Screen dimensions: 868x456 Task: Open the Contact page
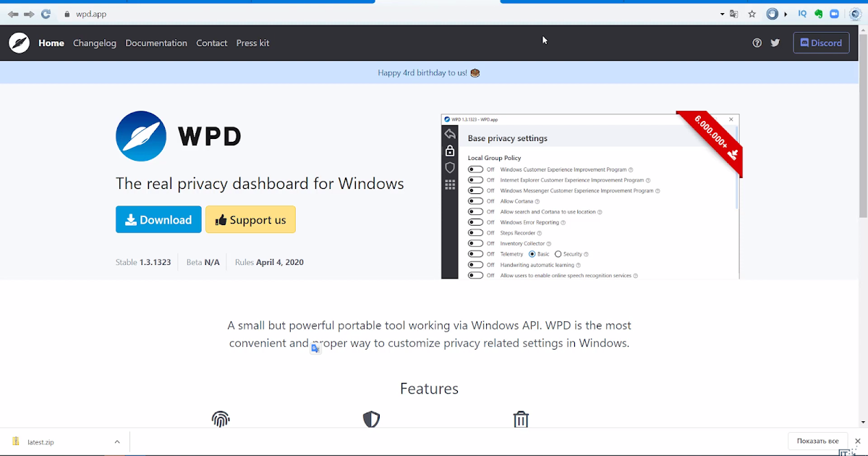(x=212, y=43)
